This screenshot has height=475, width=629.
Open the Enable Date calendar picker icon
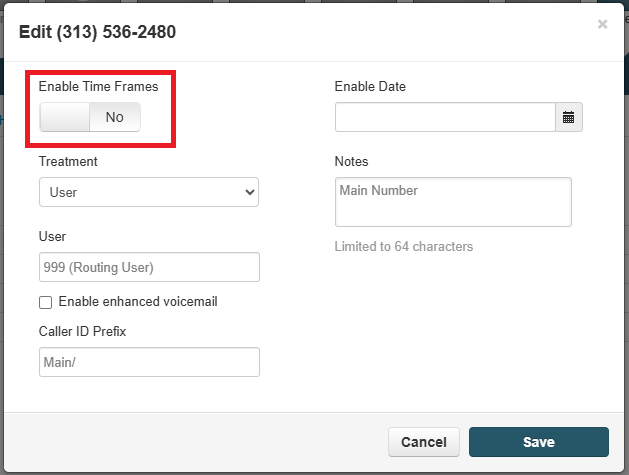coord(568,117)
